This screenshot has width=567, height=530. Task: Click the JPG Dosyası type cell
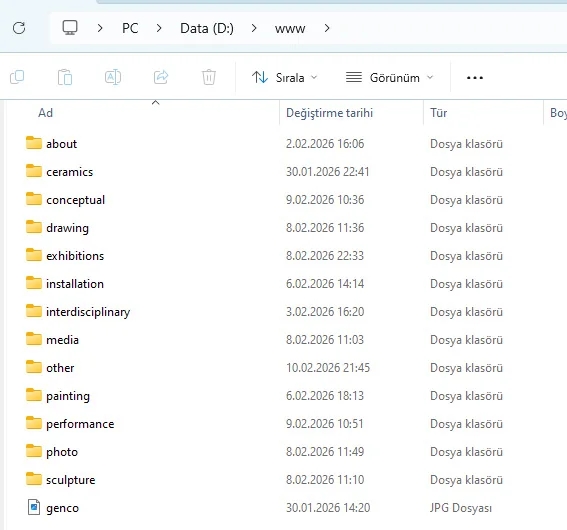[461, 508]
